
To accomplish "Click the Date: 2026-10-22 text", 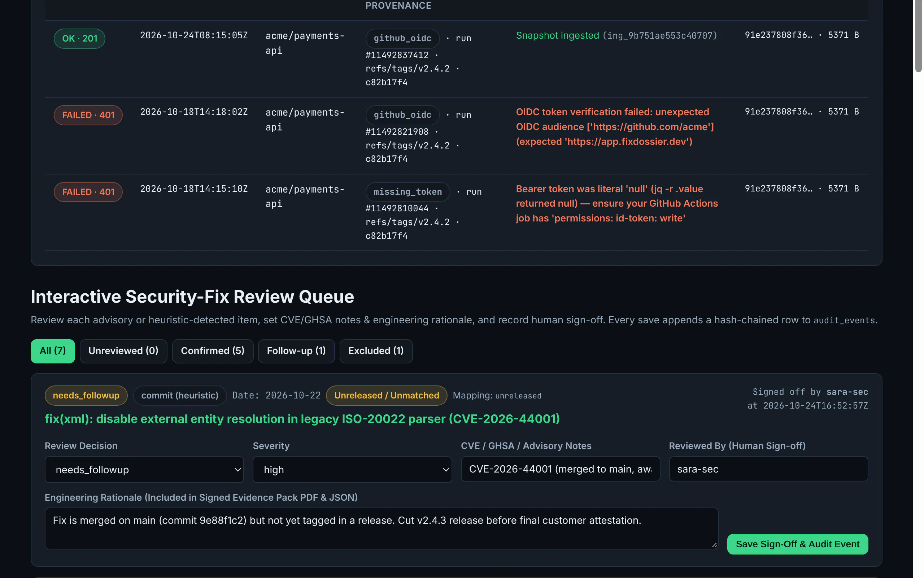I will click(x=276, y=395).
